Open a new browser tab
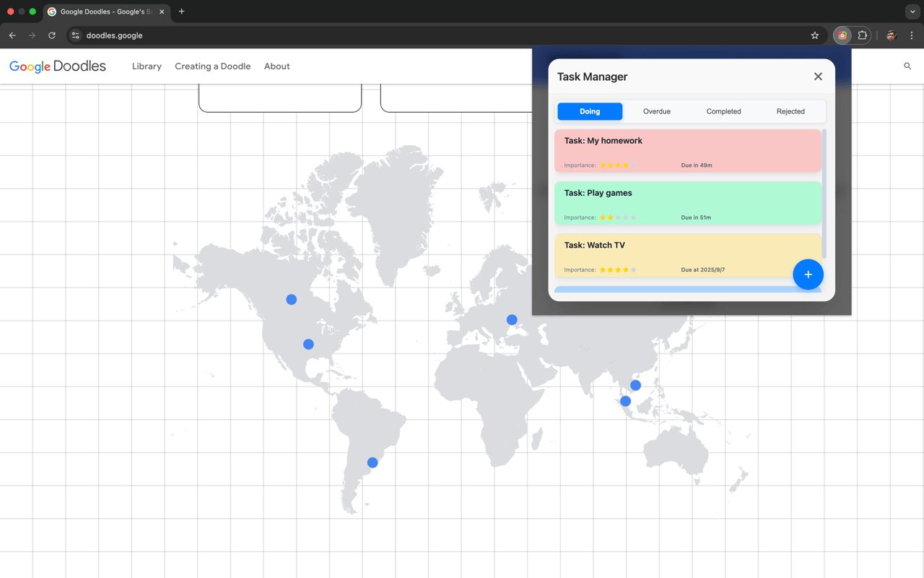The image size is (924, 578). (181, 12)
